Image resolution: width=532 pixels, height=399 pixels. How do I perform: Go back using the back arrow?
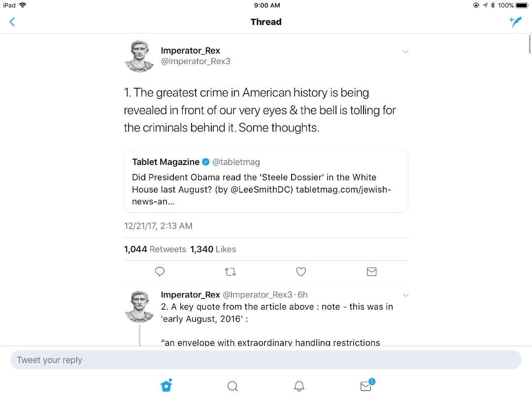[x=12, y=22]
